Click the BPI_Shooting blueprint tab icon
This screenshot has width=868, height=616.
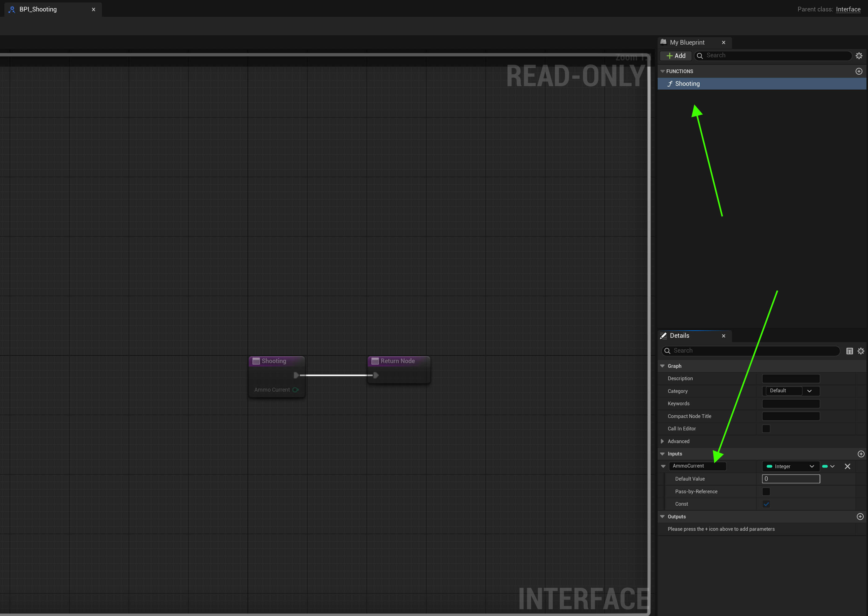click(12, 10)
